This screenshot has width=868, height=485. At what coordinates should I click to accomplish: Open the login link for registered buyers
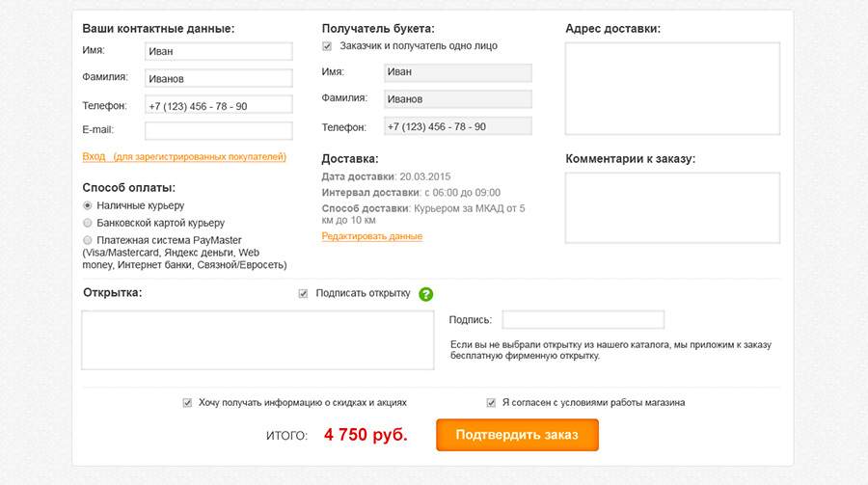point(184,156)
